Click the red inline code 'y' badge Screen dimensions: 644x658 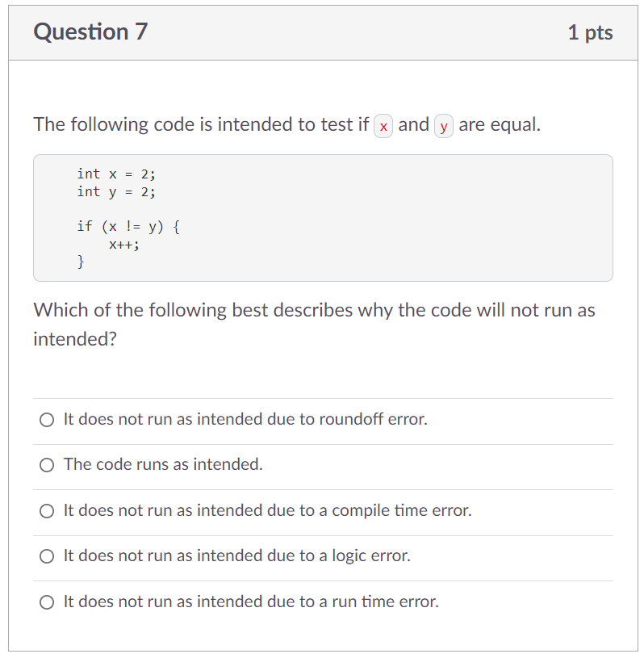pos(444,126)
